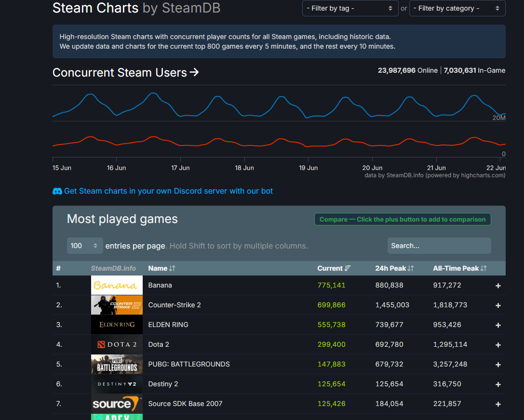This screenshot has height=420, width=524.
Task: Open the Filter by tag dropdown
Action: click(349, 8)
